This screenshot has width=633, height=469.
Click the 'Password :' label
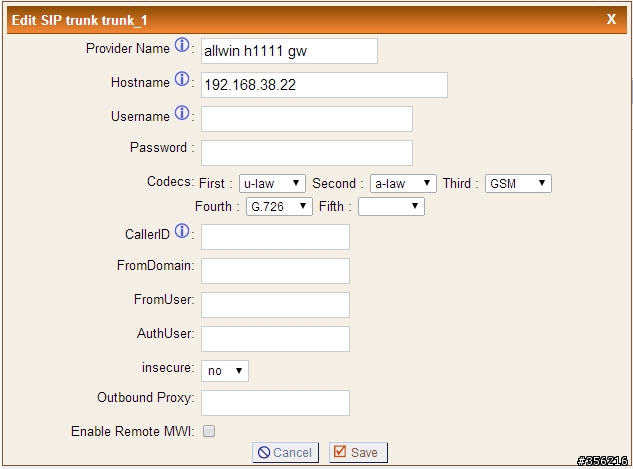pyautogui.click(x=162, y=147)
